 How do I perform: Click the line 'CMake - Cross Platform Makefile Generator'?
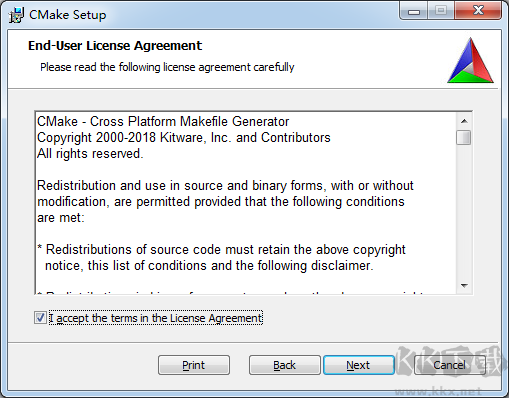(x=163, y=121)
